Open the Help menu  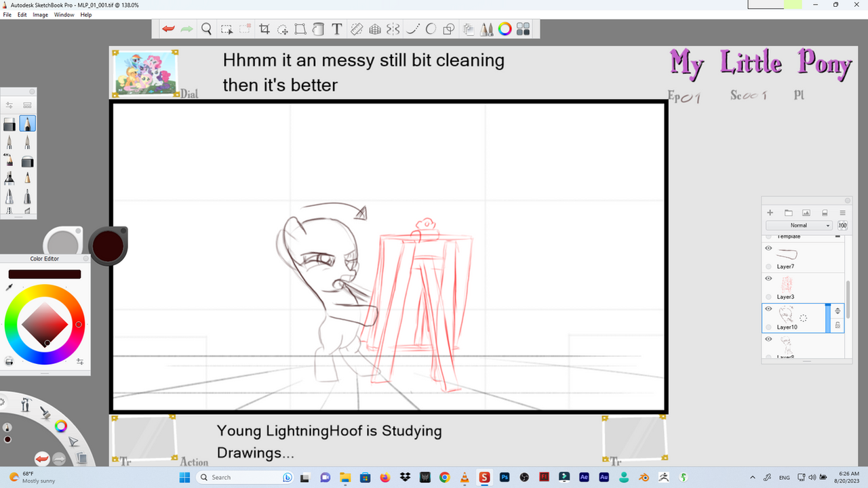click(x=86, y=14)
